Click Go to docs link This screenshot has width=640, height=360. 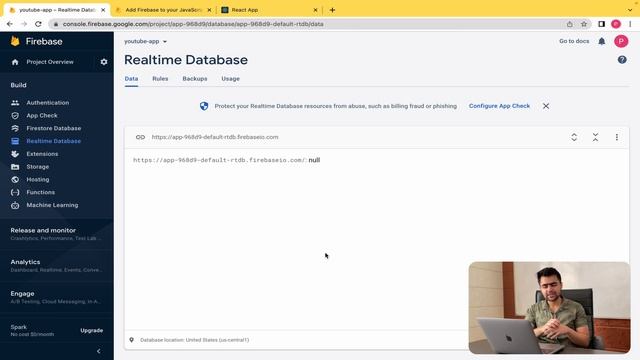[x=574, y=41]
